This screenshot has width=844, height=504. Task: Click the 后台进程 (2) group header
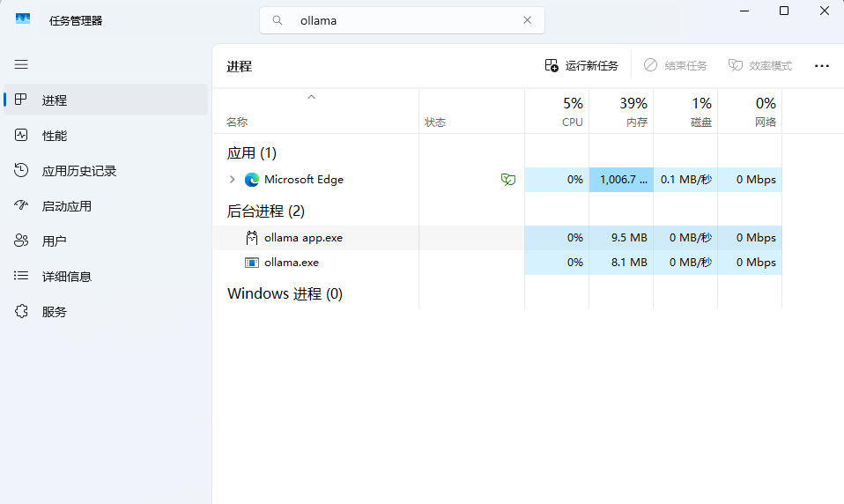(x=265, y=211)
